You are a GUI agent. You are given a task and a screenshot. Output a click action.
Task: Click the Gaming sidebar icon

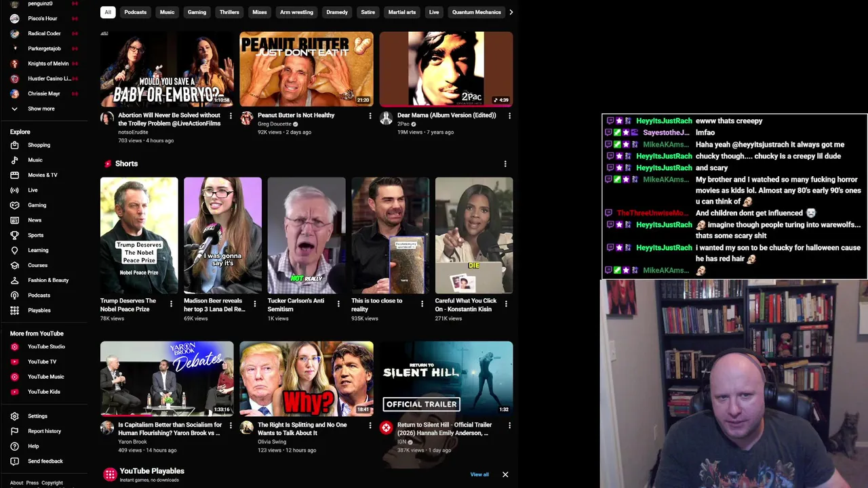[x=14, y=205]
